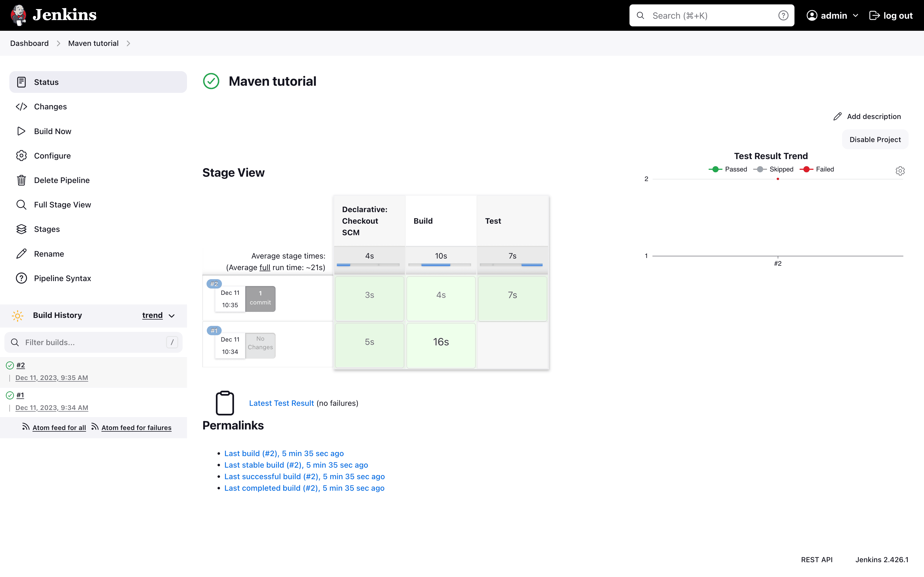This screenshot has height=577, width=924.
Task: Click the Add description pencil icon
Action: click(837, 116)
